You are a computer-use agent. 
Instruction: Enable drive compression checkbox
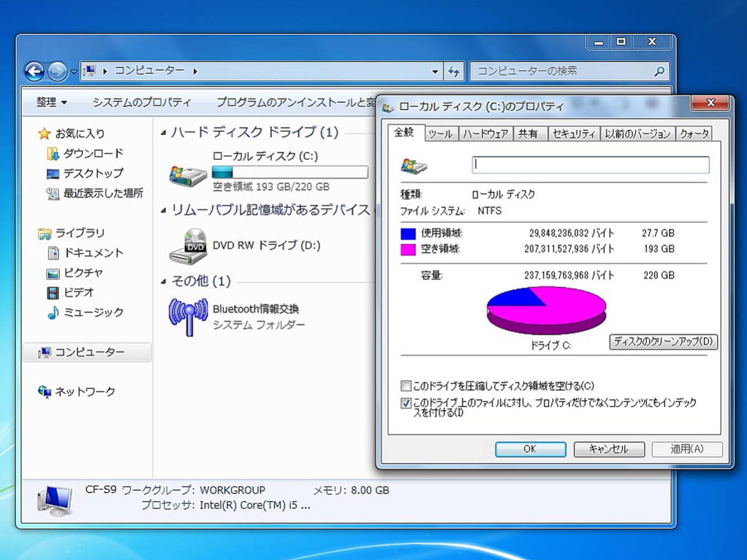[406, 386]
